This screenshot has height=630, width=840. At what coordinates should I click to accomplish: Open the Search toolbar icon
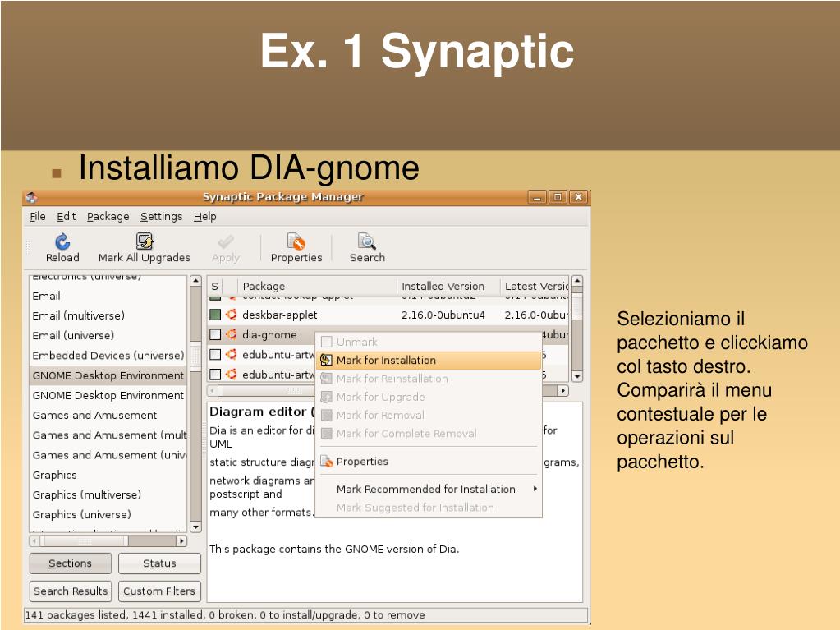[367, 241]
